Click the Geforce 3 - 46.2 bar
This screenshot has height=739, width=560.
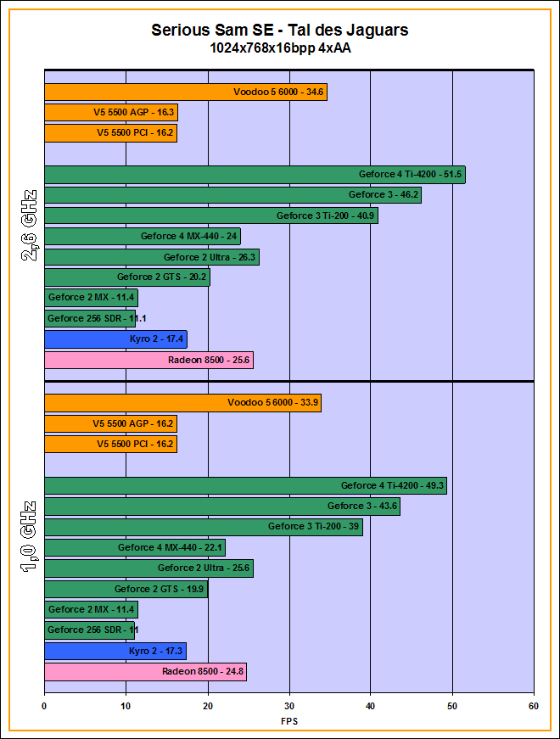(x=232, y=195)
